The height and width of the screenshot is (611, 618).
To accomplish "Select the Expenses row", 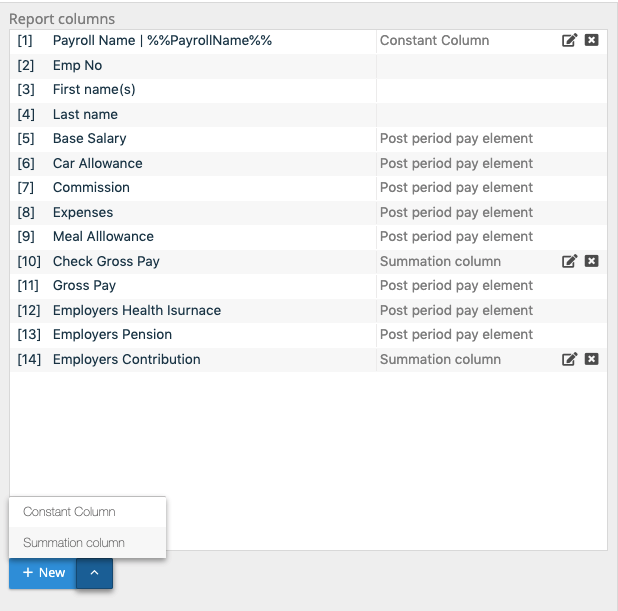I will (82, 213).
